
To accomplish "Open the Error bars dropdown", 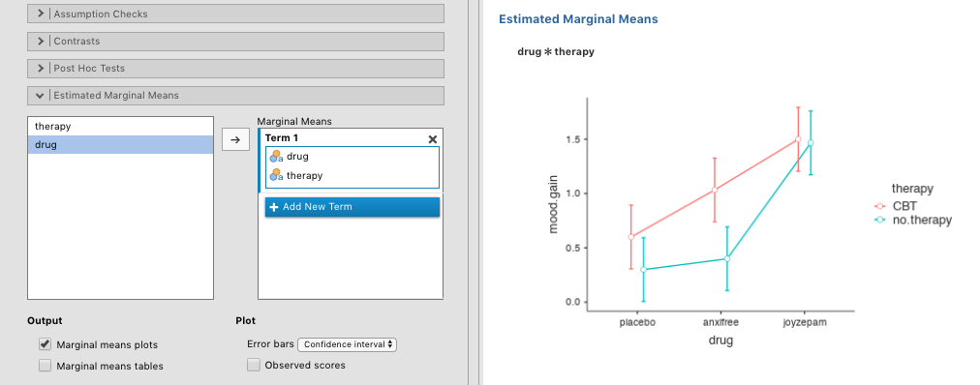I will (x=348, y=344).
